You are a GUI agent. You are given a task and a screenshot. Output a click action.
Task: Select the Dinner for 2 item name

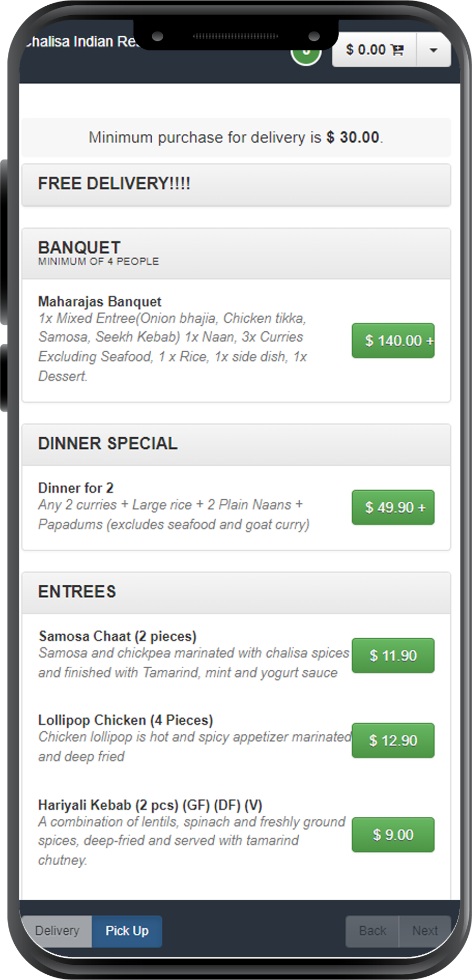pyautogui.click(x=76, y=488)
